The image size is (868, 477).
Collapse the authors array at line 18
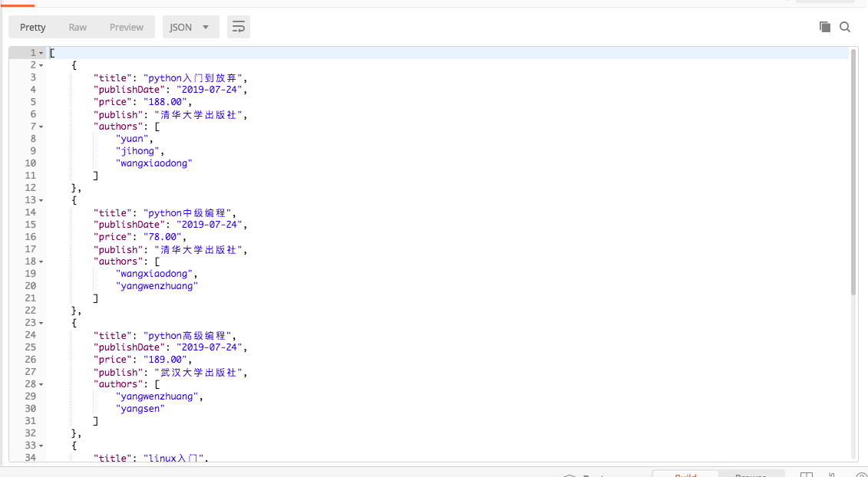pyautogui.click(x=41, y=262)
